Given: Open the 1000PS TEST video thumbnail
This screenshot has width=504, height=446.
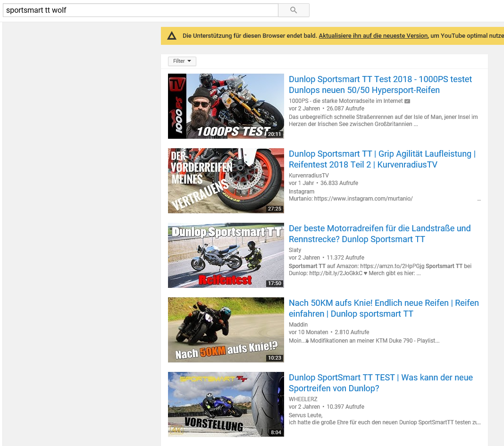Looking at the screenshot, I should point(226,106).
